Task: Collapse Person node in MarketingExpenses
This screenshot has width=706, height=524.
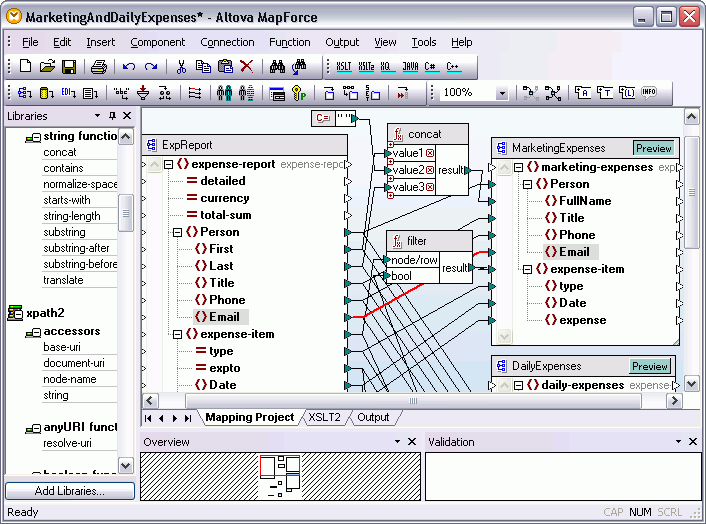Action: tap(527, 185)
